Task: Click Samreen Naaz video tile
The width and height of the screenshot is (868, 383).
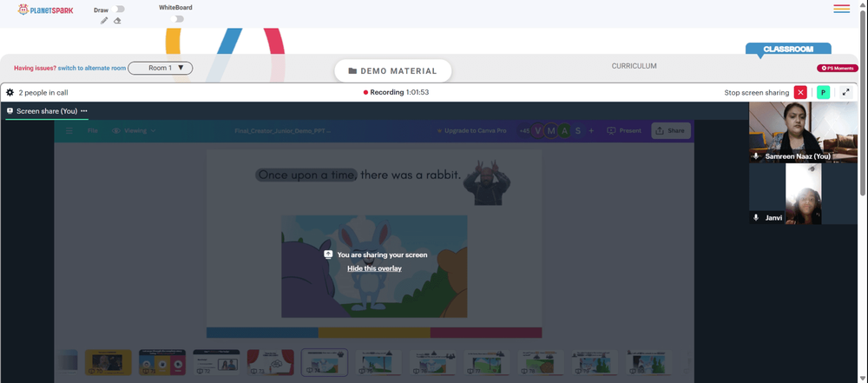Action: 803,132
